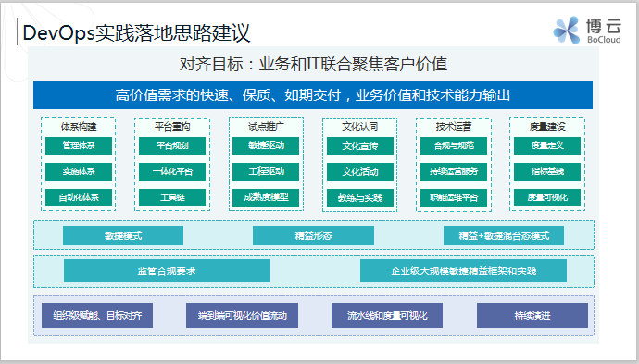Select the 度量可视化 box
The image size is (639, 364).
[547, 197]
